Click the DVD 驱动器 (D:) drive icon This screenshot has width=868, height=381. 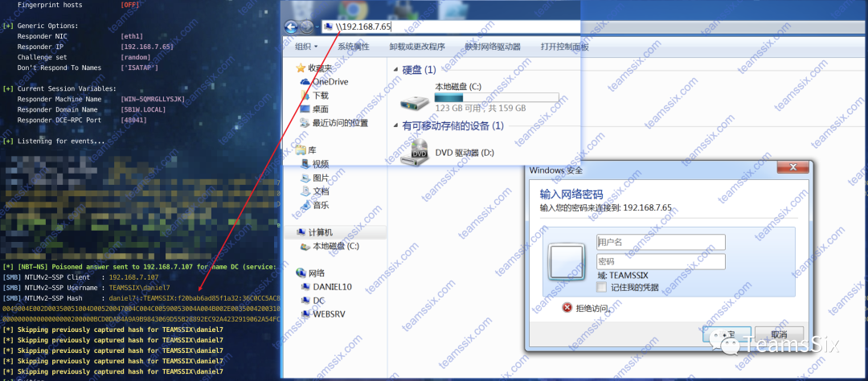[x=414, y=152]
